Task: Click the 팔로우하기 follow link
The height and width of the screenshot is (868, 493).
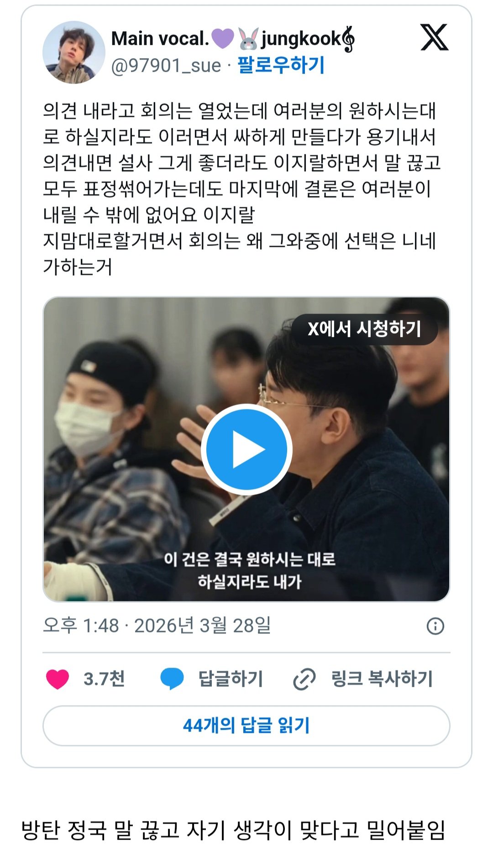Action: point(281,65)
